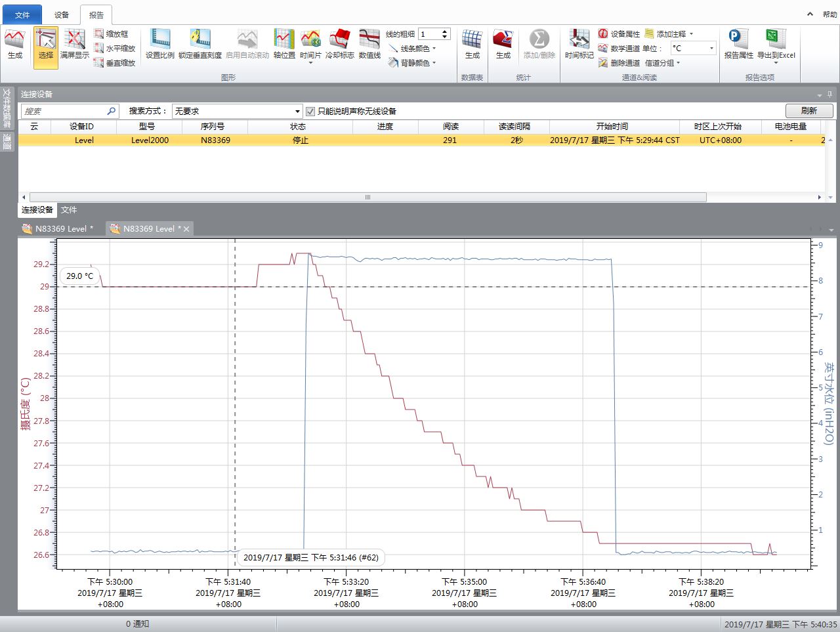840x632 pixels.
Task: Click the 满屏显示 full-screen display icon
Action: (74, 43)
